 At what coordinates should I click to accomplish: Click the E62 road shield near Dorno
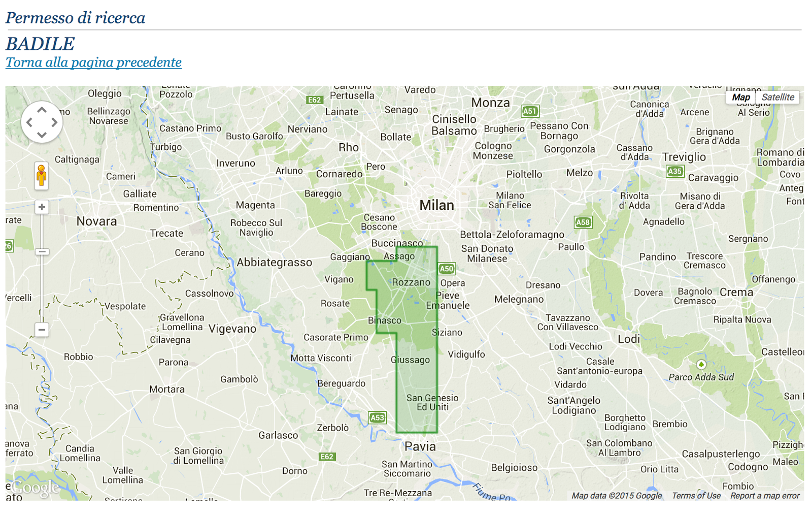(327, 457)
